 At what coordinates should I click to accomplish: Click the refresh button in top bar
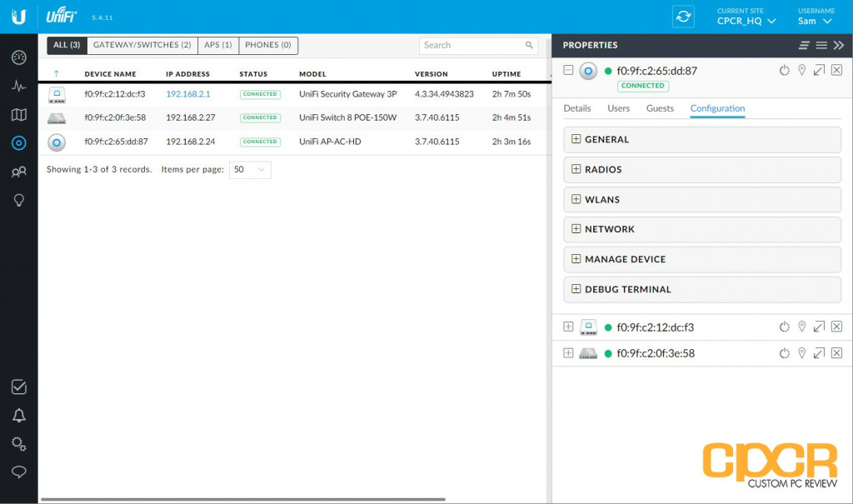[x=683, y=17]
